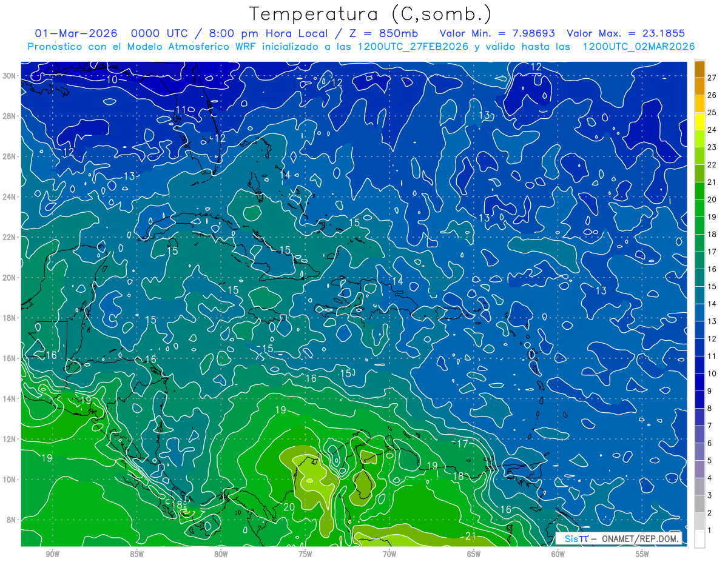Click the "75W" longitude label
The height and width of the screenshot is (562, 728).
point(305,554)
